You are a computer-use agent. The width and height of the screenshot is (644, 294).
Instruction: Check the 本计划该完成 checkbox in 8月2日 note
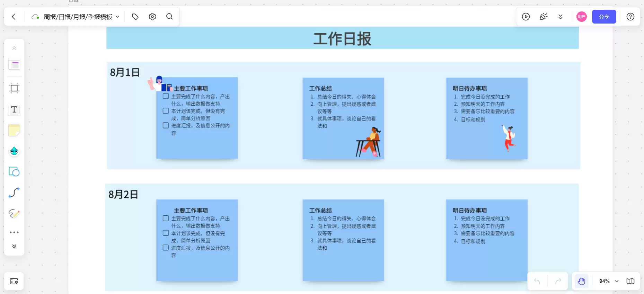[166, 233]
